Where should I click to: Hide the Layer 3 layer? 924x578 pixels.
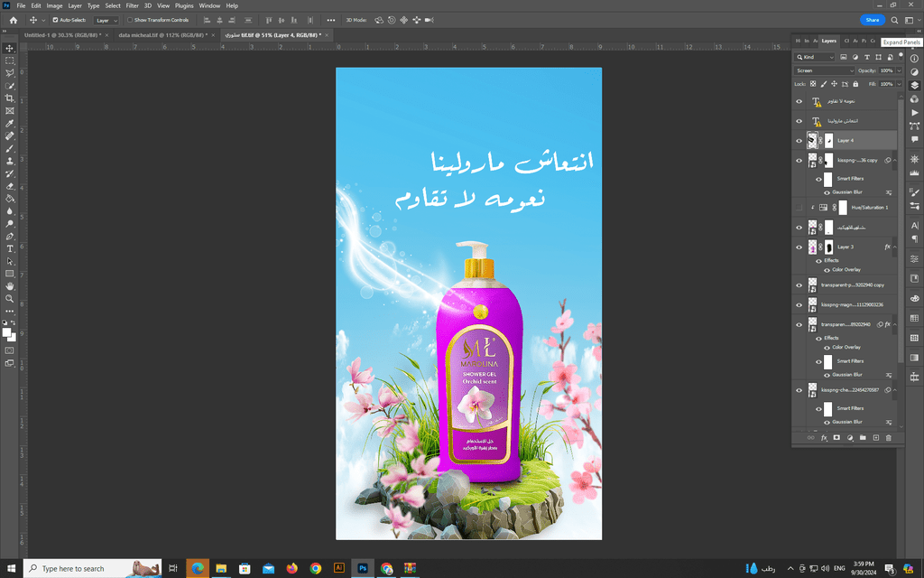click(x=799, y=247)
